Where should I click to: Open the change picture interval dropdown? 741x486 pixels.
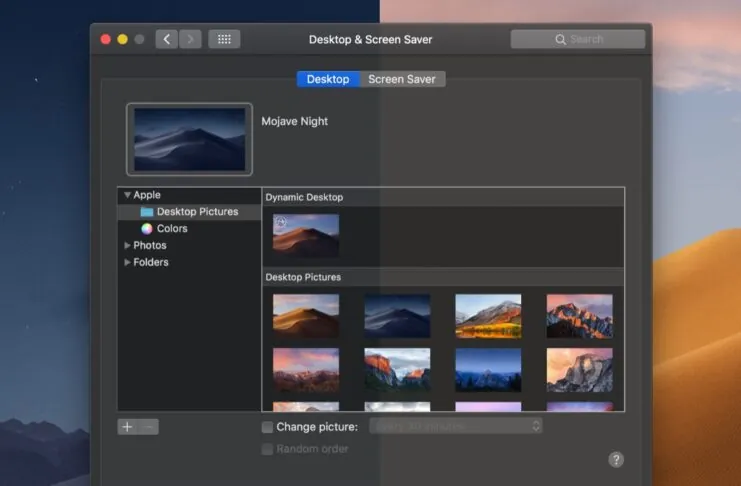click(x=456, y=426)
